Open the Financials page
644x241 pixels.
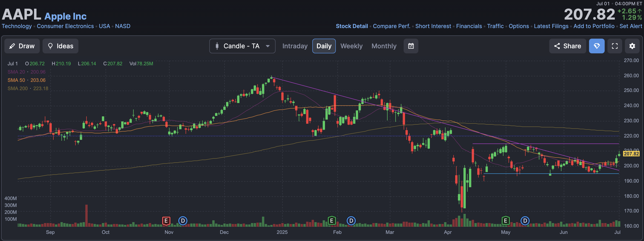click(469, 26)
